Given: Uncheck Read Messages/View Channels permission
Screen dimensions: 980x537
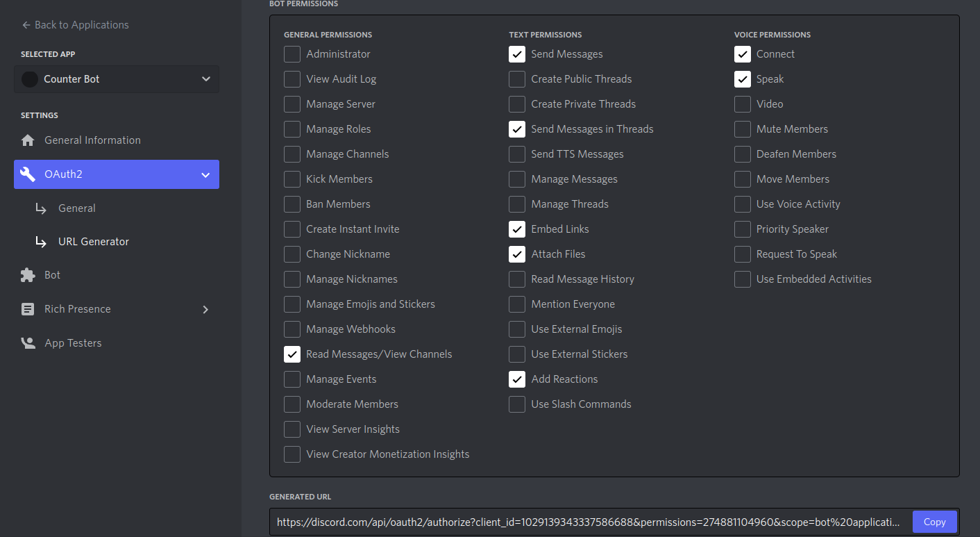Looking at the screenshot, I should 292,354.
